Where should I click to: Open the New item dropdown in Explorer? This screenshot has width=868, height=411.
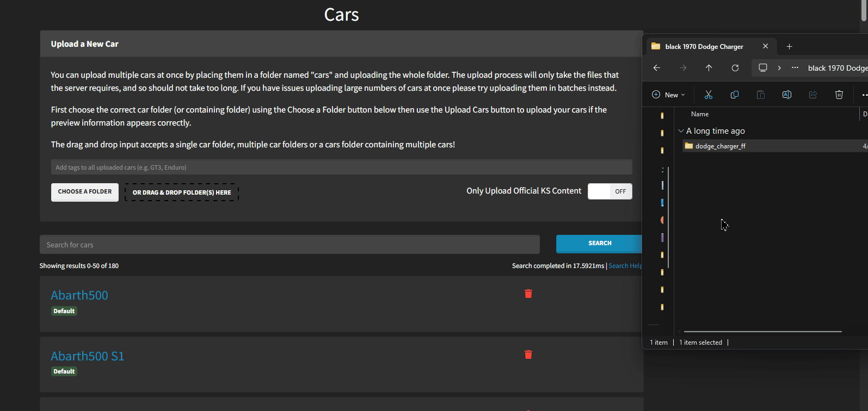668,95
